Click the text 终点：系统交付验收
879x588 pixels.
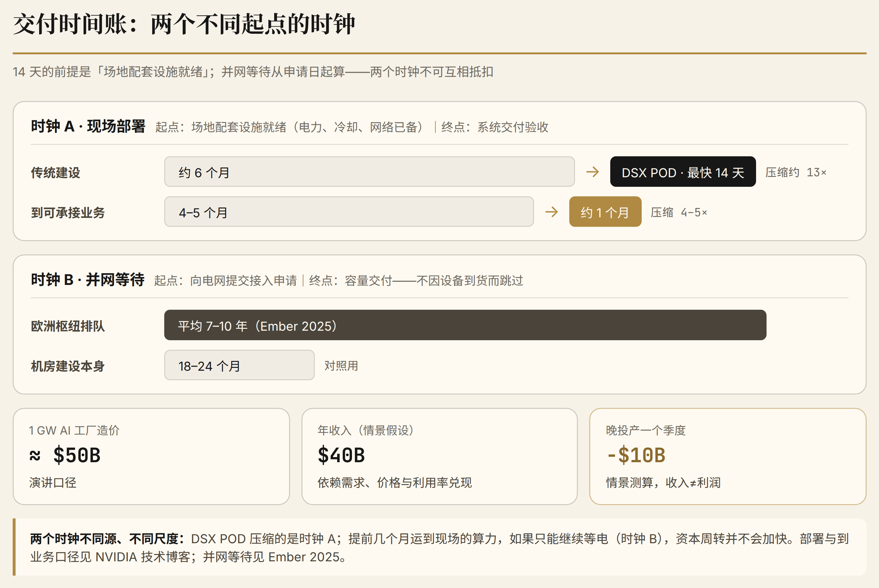click(x=495, y=127)
